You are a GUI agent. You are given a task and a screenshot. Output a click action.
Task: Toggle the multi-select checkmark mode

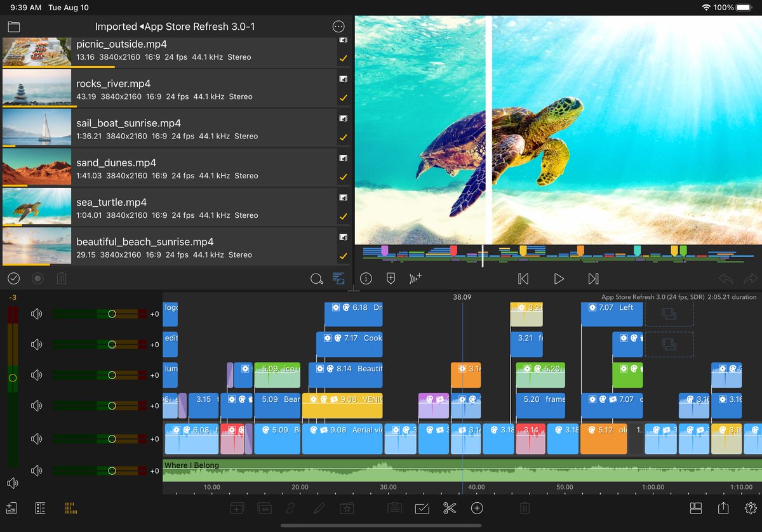click(x=13, y=278)
